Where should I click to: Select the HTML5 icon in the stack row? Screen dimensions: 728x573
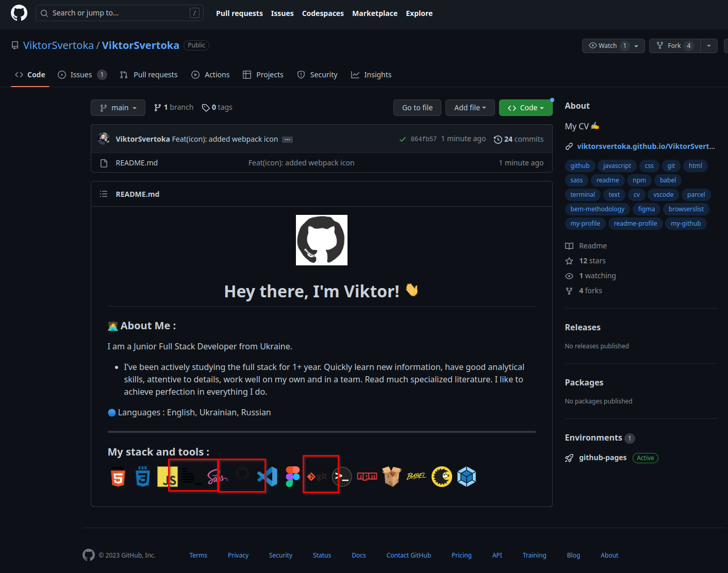(x=118, y=477)
